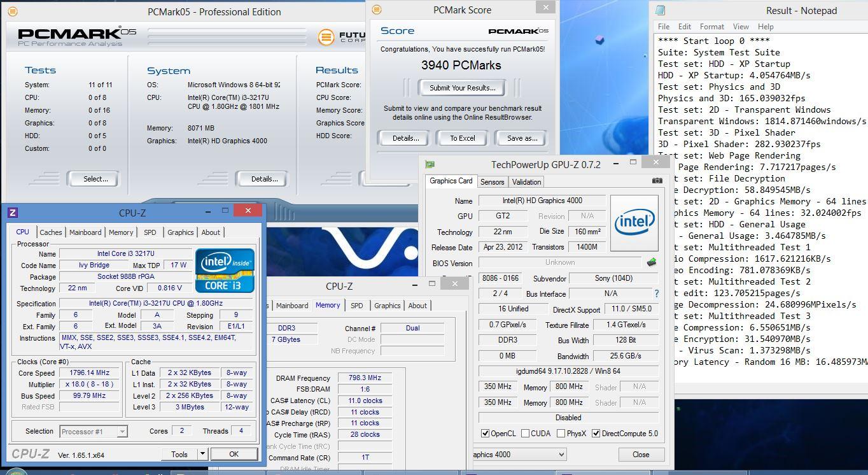
Task: Open the Sensors tab in GPU-Z
Action: click(492, 182)
